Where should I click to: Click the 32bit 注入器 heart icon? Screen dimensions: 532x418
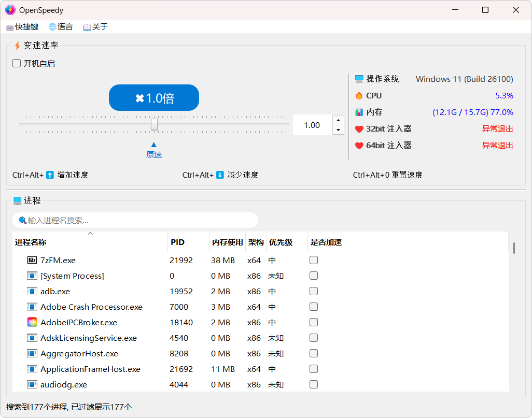click(359, 129)
